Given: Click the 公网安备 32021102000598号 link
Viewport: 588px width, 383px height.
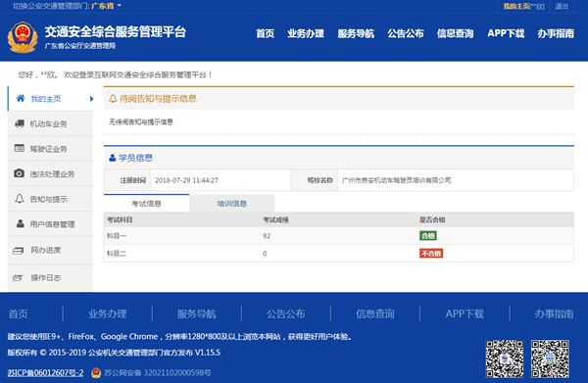Looking at the screenshot, I should pos(157,373).
